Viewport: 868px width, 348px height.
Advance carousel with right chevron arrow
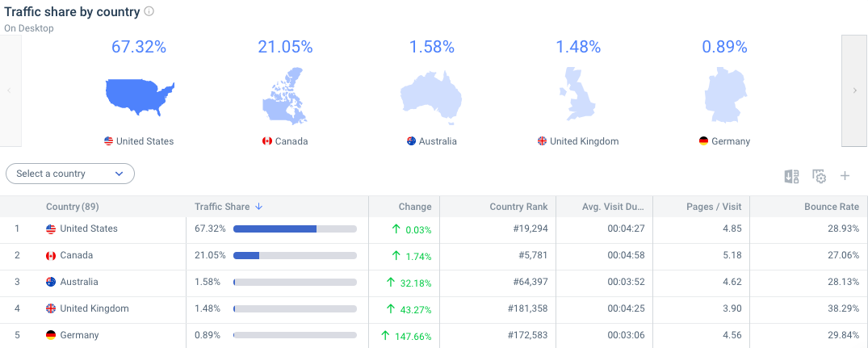click(855, 90)
